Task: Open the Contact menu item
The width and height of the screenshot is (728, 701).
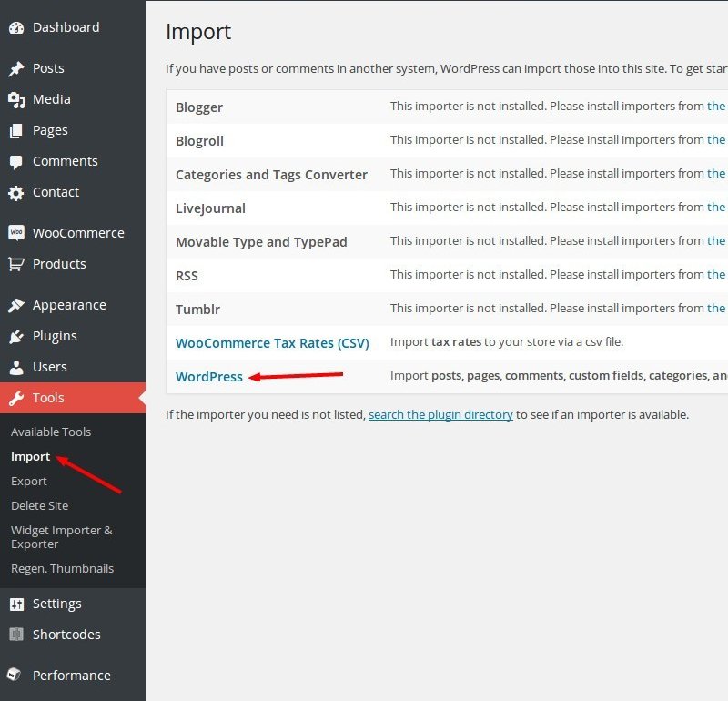Action: [x=56, y=192]
